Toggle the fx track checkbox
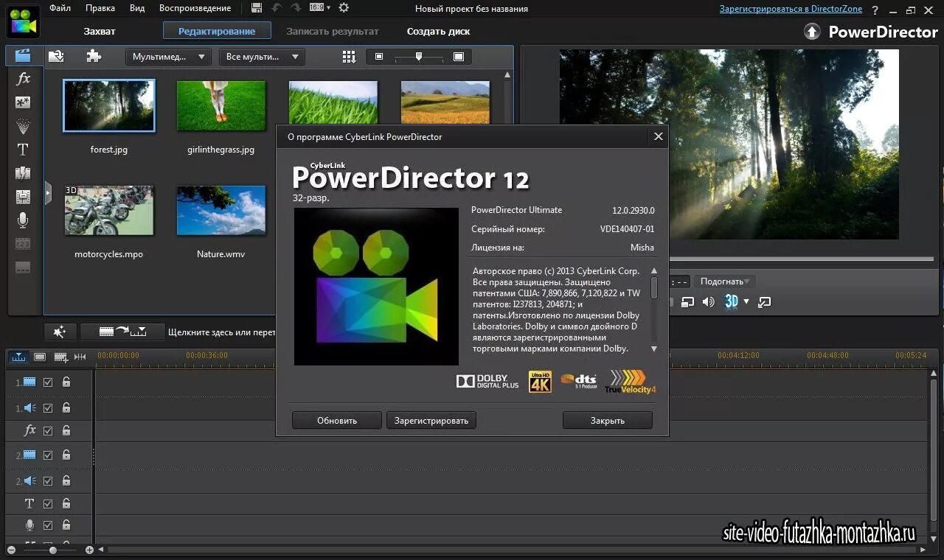This screenshot has height=560, width=944. pos(48,431)
